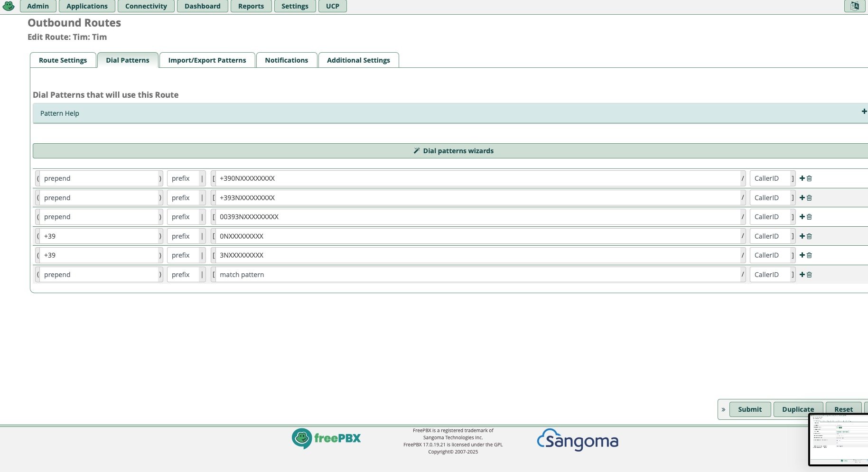Open the Reports menu

click(x=251, y=6)
